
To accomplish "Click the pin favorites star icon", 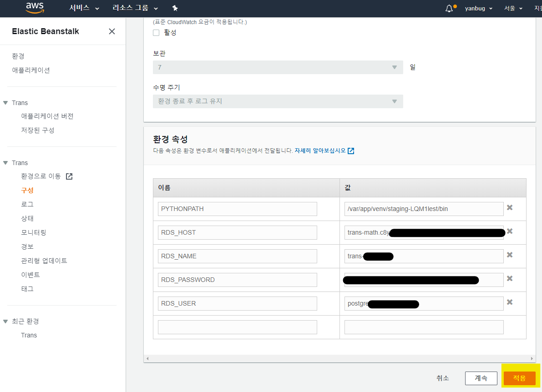I will point(174,8).
